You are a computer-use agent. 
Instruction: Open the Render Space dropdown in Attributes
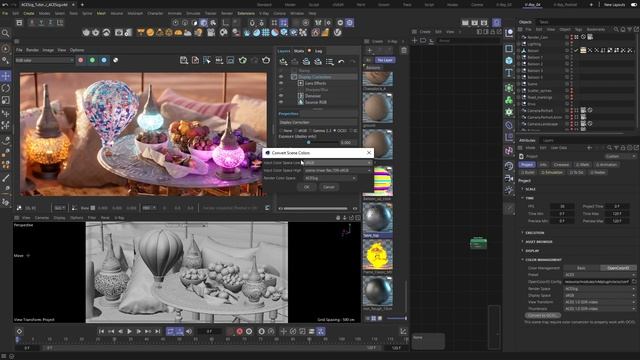pos(600,289)
